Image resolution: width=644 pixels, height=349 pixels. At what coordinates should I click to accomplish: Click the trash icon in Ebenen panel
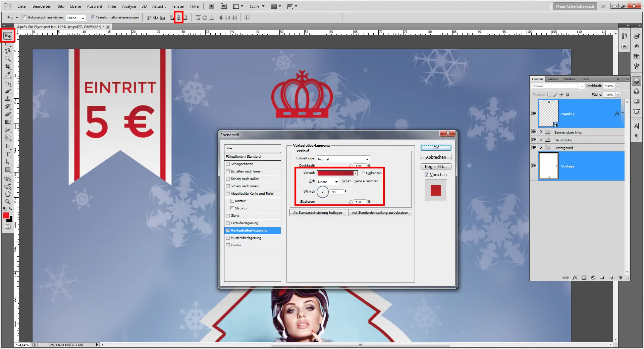620,278
